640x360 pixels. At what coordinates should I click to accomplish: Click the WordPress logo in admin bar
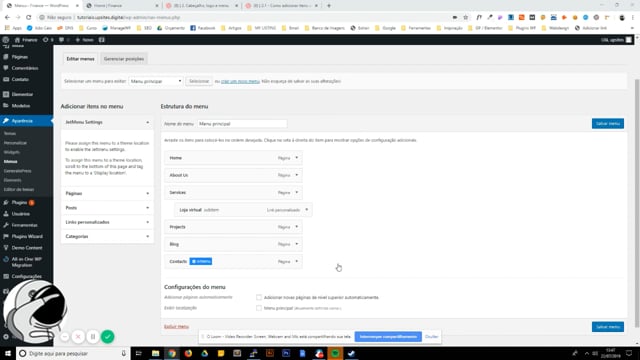click(6, 40)
